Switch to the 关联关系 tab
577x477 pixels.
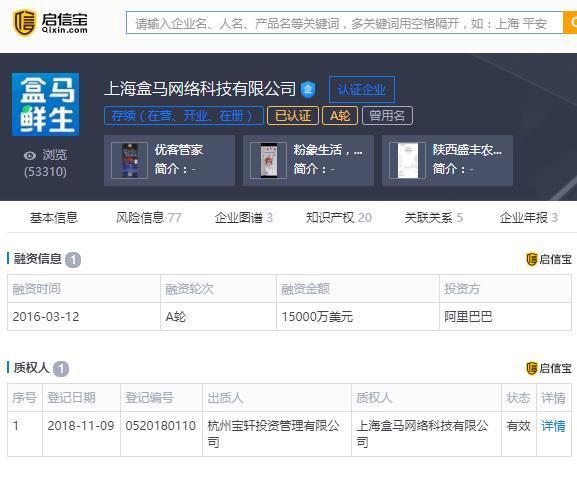[433, 218]
